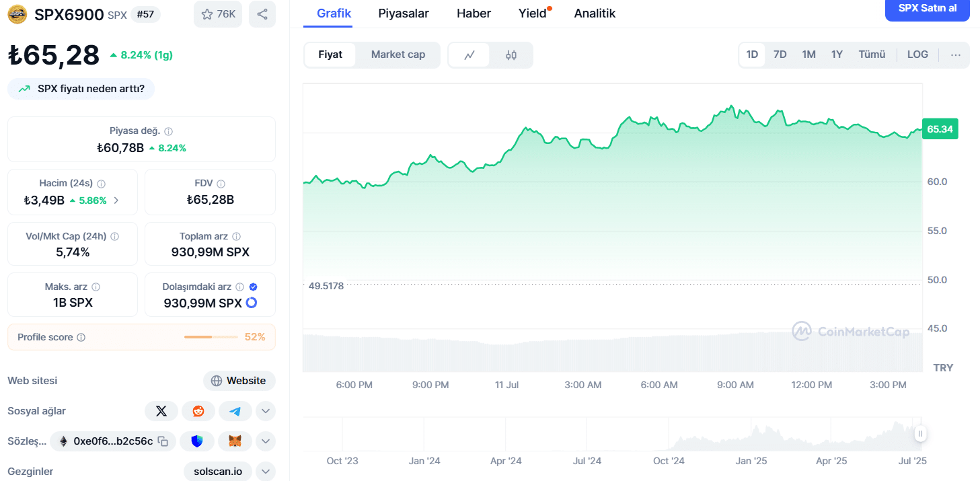The image size is (980, 481).
Task: Open Hacim (24s) detail arrow
Action: pos(116,200)
